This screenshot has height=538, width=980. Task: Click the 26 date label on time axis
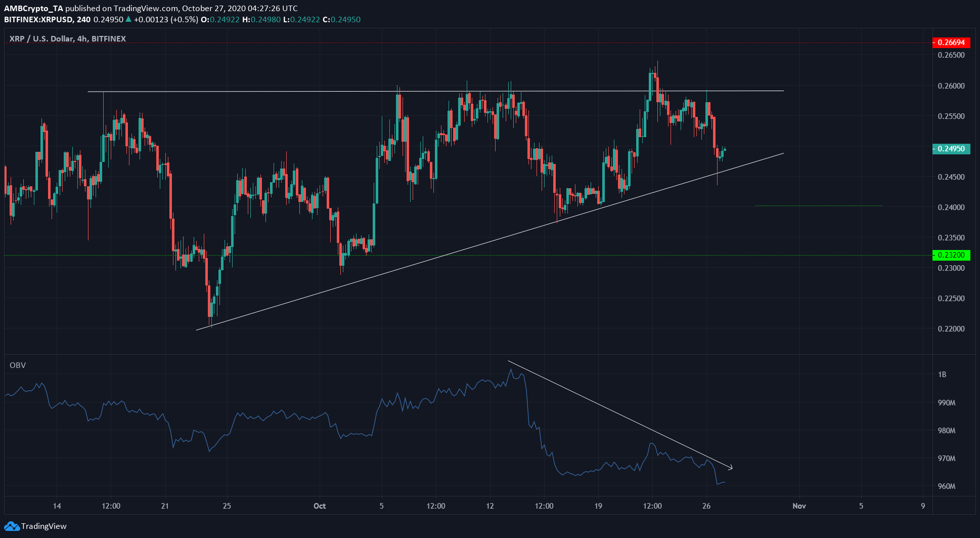(x=706, y=506)
